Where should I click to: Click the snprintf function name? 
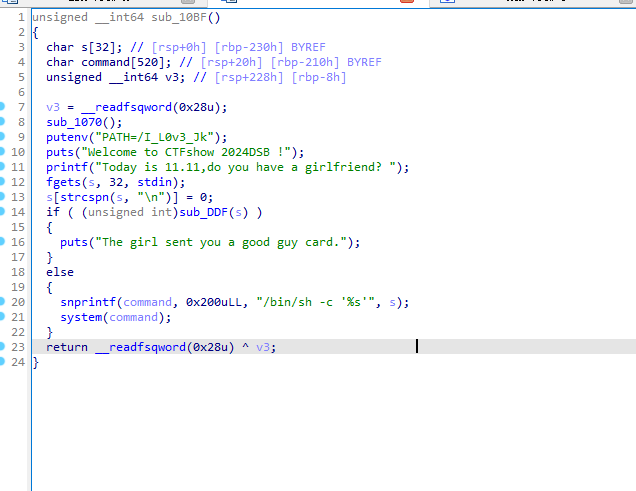pyautogui.click(x=88, y=302)
